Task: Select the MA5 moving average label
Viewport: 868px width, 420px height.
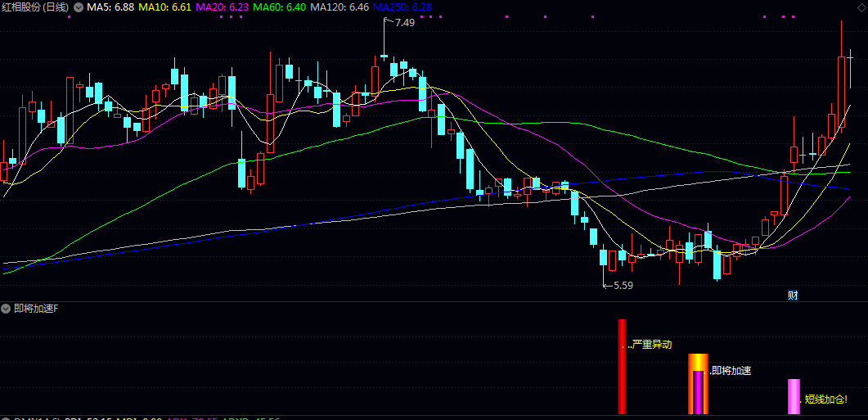Action: [110, 7]
